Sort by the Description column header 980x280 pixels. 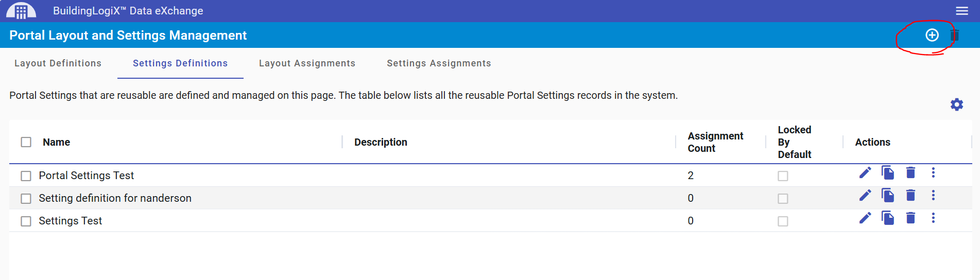tap(381, 142)
